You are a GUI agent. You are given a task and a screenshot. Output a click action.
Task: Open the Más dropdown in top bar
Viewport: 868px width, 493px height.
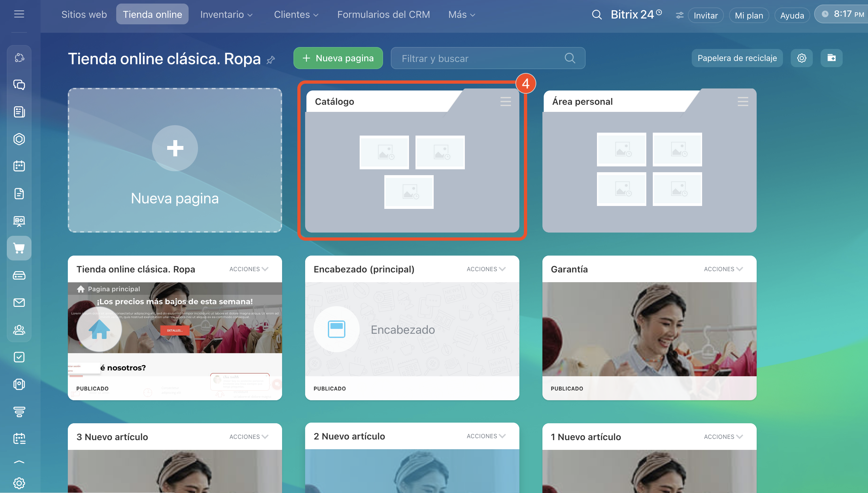pos(462,15)
